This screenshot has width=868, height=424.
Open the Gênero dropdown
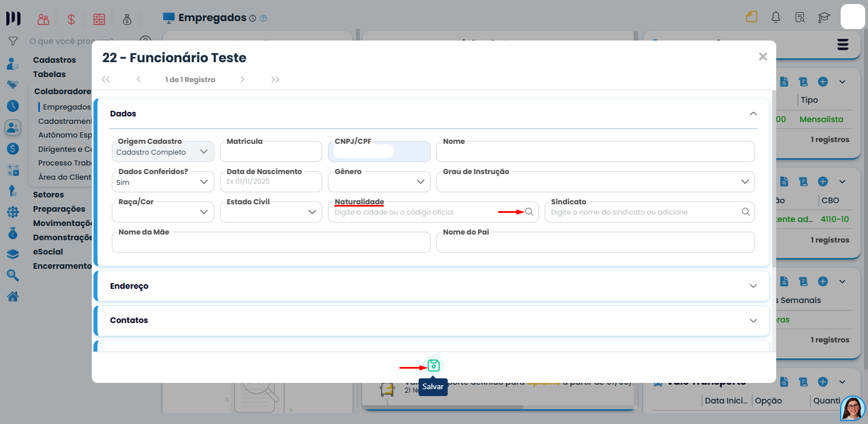pos(379,182)
